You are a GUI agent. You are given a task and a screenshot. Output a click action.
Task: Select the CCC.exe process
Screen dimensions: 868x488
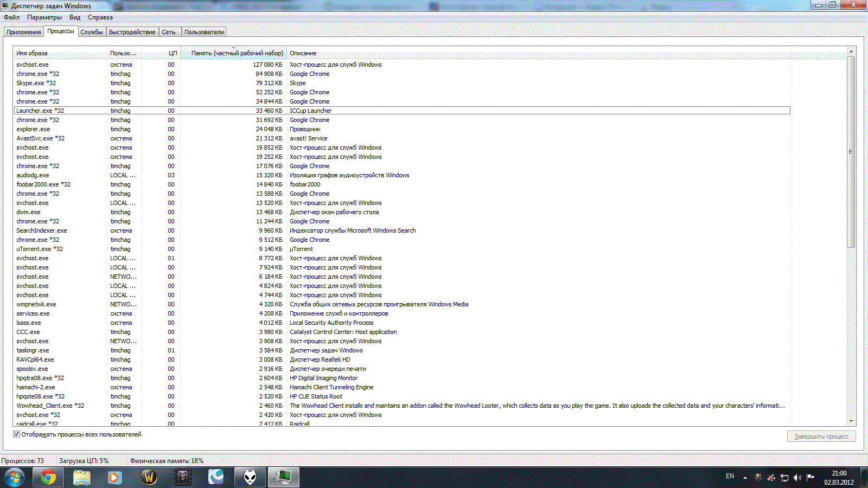click(402, 332)
